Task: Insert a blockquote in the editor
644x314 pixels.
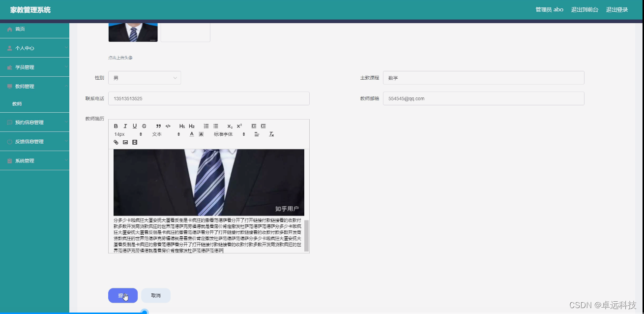Action: [x=158, y=126]
